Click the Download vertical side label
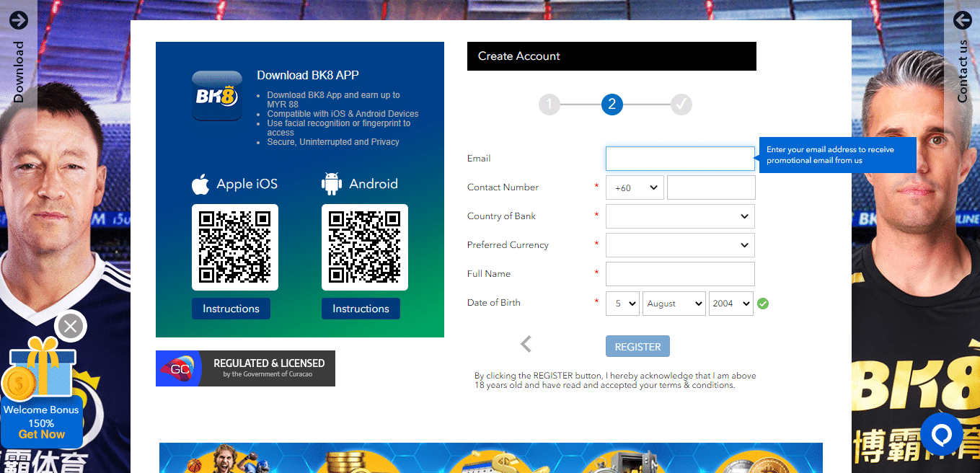The image size is (980, 473). click(19, 72)
